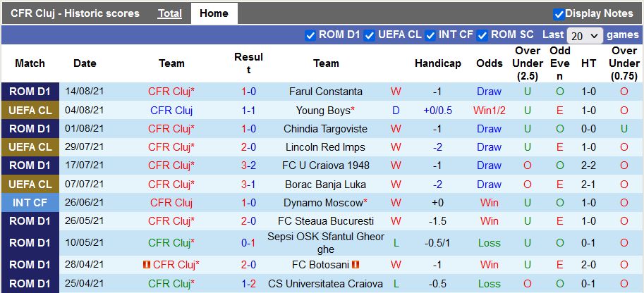Click the Over Under (2.5) column header

(x=528, y=63)
